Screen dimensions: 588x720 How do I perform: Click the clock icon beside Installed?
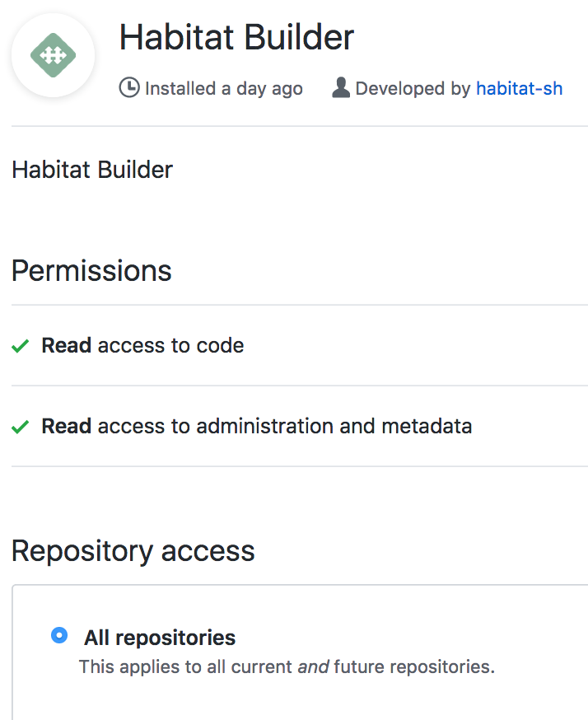[129, 88]
